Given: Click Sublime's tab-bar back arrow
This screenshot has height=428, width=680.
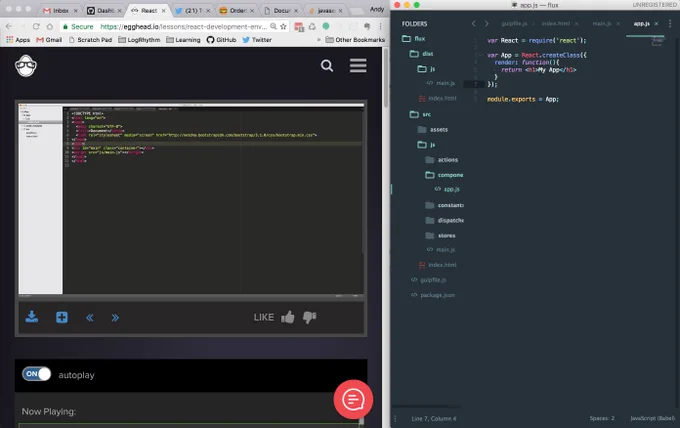Looking at the screenshot, I should (x=474, y=23).
